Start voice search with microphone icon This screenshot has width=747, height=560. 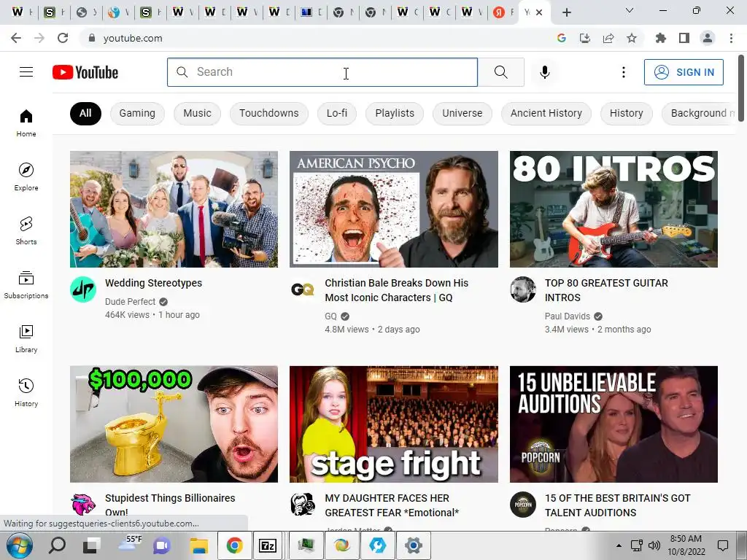(544, 72)
